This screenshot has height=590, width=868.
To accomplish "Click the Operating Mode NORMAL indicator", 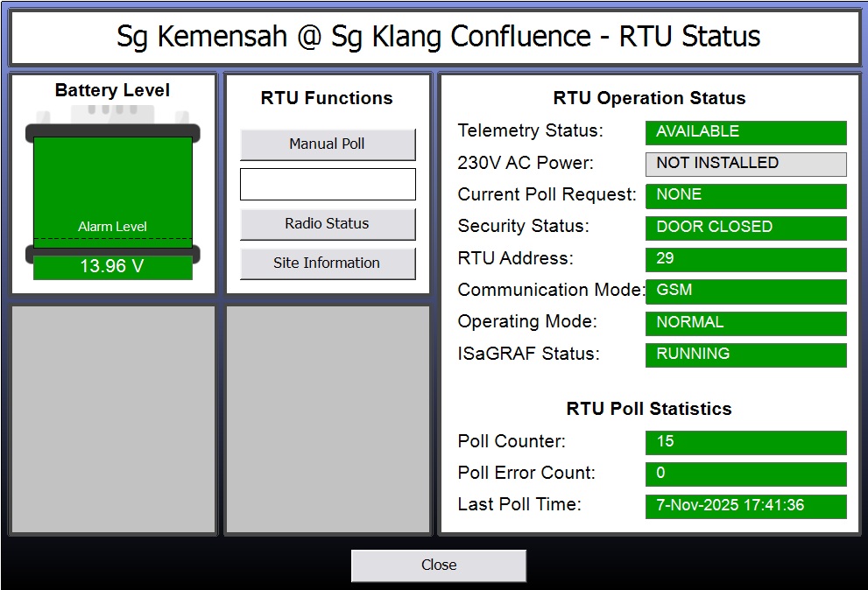I will (745, 323).
